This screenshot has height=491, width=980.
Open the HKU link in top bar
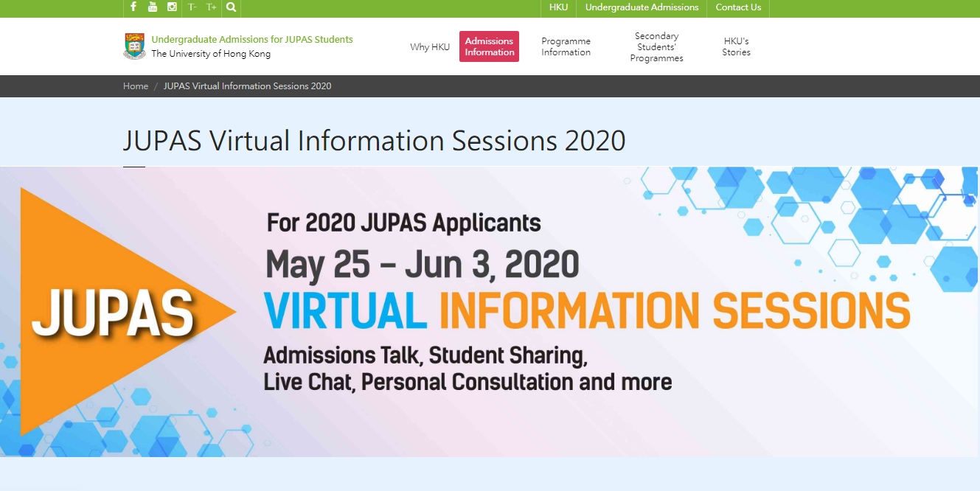[x=558, y=7]
